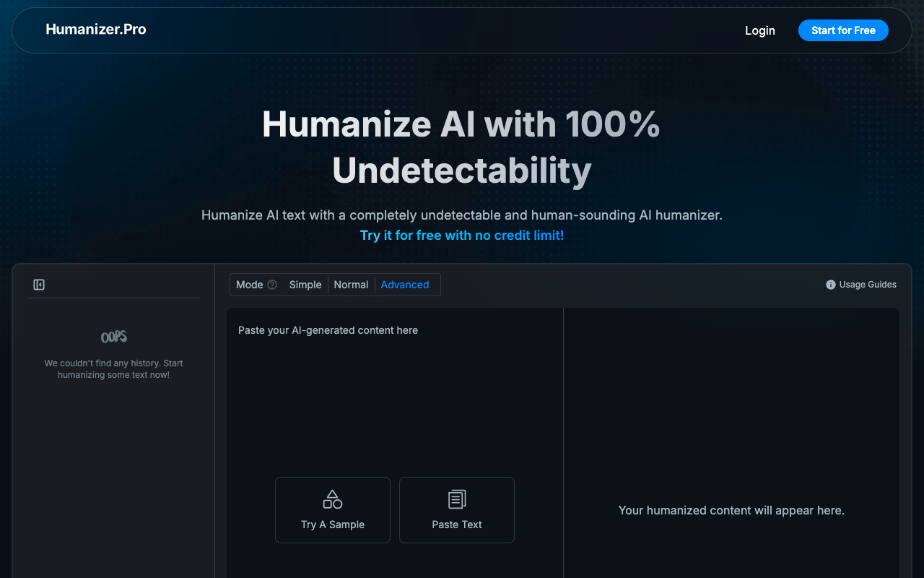The image size is (924, 578).
Task: Click the Paste Text button label
Action: pos(456,525)
